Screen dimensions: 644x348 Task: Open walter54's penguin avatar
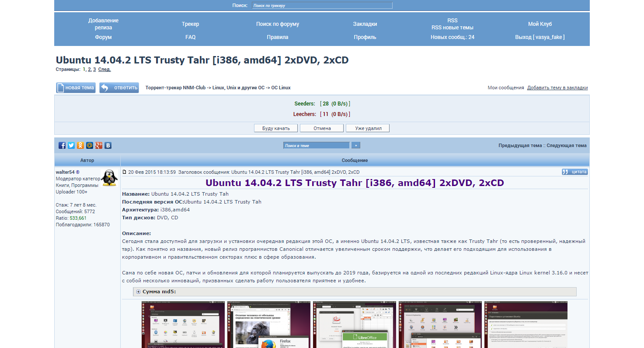109,178
